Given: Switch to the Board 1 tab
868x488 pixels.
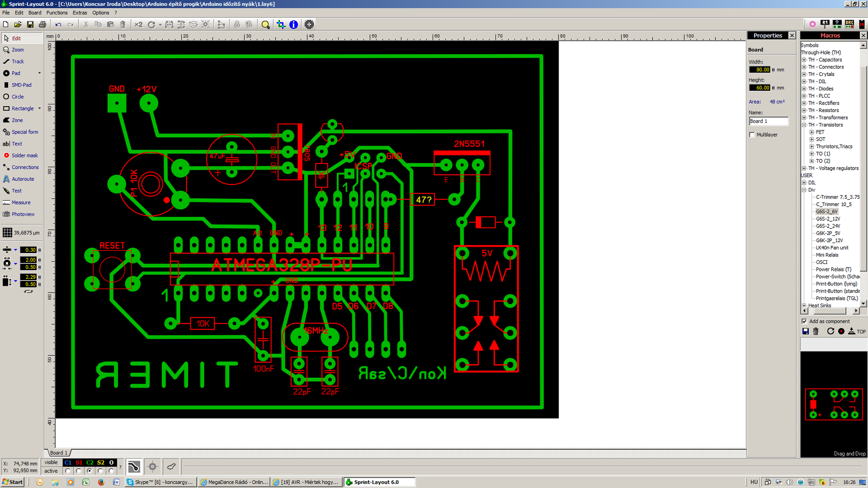Looking at the screenshot, I should [59, 453].
